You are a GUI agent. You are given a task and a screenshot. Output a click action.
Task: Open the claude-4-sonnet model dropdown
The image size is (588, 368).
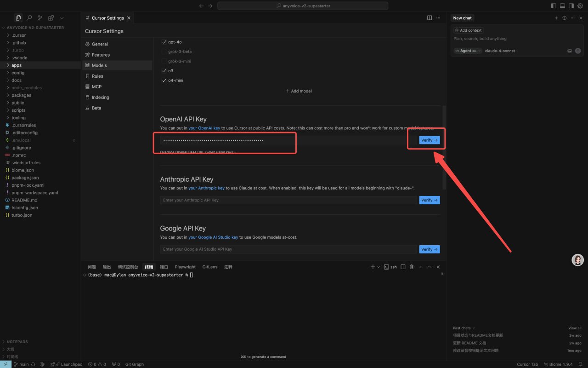(500, 51)
